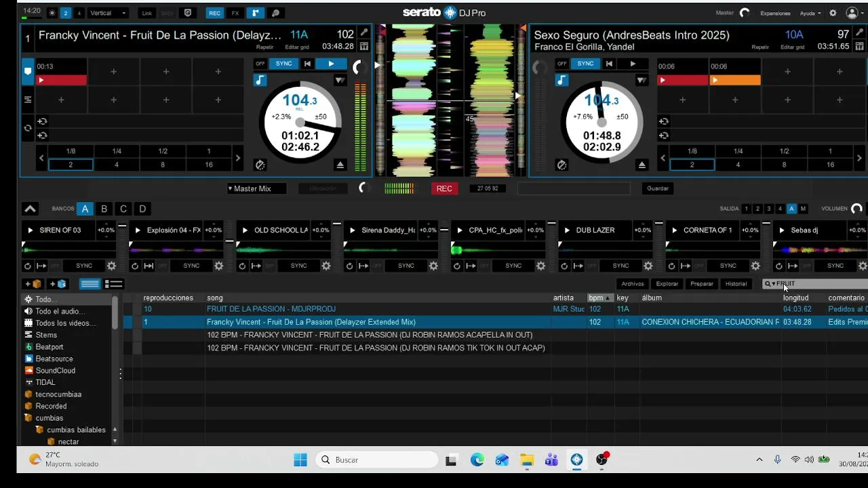The height and width of the screenshot is (488, 868).
Task: Start recording with the red REC button
Action: [444, 188]
